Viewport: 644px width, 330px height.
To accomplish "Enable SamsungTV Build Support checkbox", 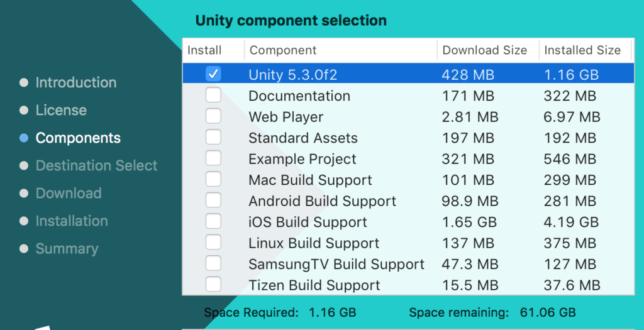I will pyautogui.click(x=213, y=263).
